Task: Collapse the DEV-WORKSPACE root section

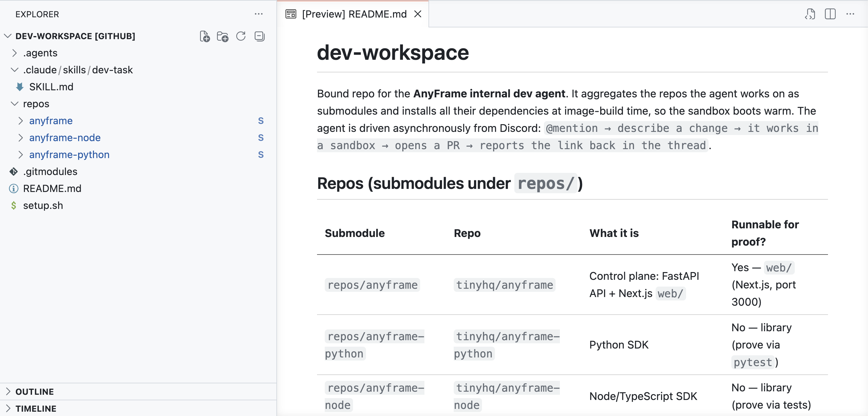Action: (x=8, y=36)
